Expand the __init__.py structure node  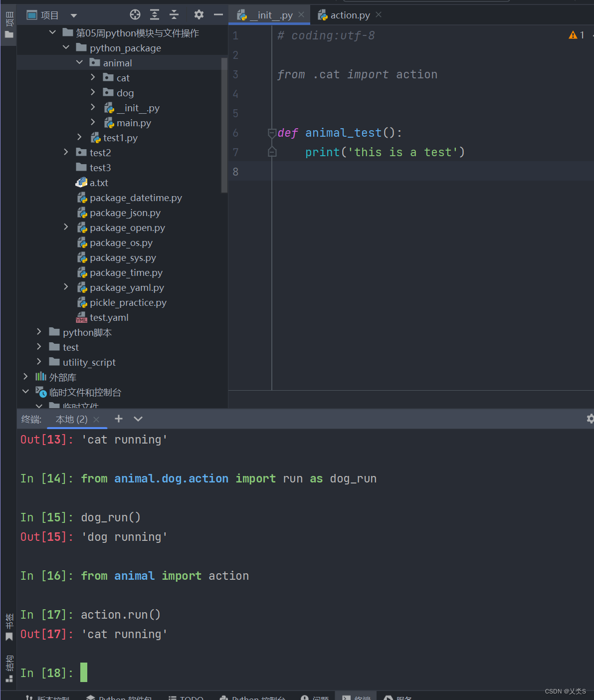point(93,107)
